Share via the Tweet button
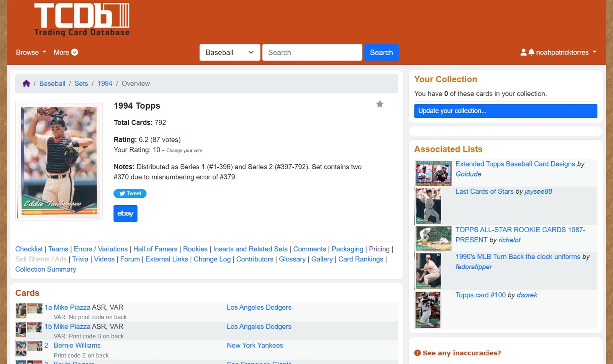613x364 pixels. pyautogui.click(x=130, y=193)
